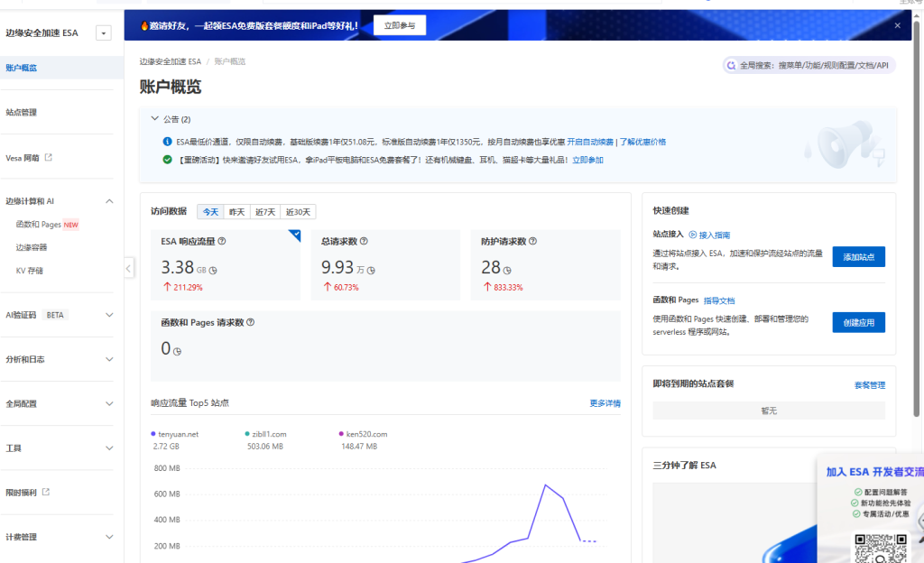The height and width of the screenshot is (563, 924).
Task: Click external-link icon beside Vesa 问答
Action: tap(49, 157)
